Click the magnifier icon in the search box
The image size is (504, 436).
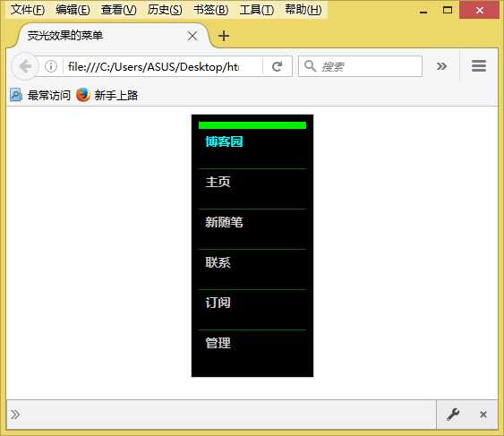pos(310,66)
